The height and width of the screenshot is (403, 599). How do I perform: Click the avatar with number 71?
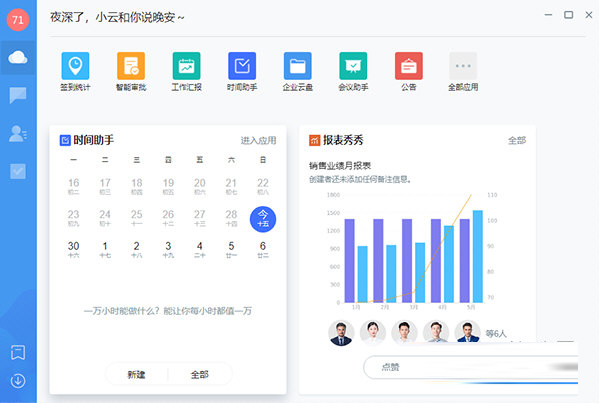pyautogui.click(x=18, y=19)
